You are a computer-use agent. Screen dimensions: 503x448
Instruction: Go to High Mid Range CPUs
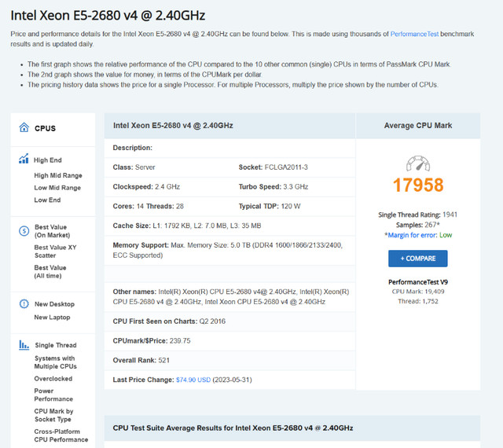point(58,175)
